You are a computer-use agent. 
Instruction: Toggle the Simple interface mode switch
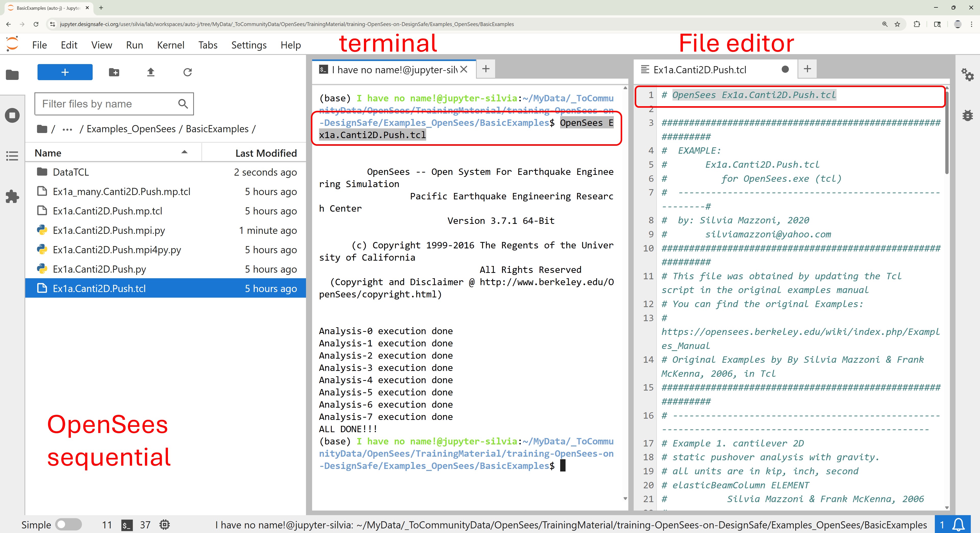coord(68,525)
